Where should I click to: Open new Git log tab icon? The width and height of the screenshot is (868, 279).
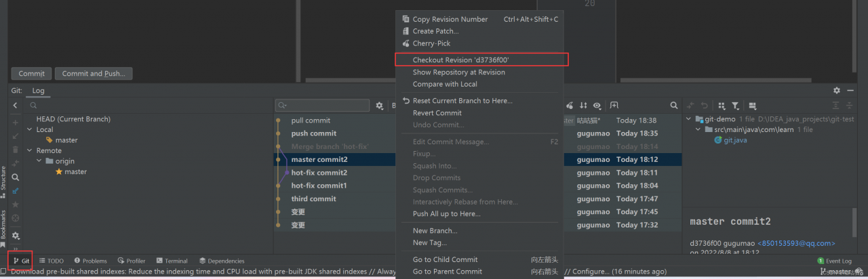[x=614, y=106]
